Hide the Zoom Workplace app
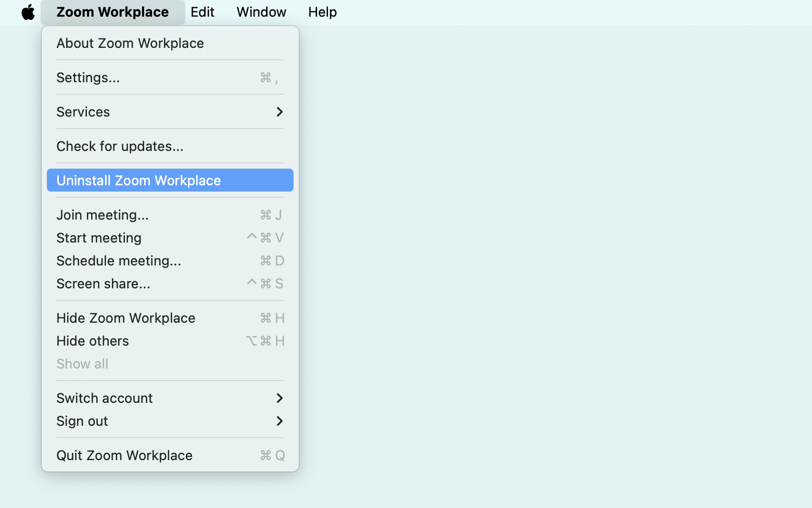 click(x=125, y=317)
